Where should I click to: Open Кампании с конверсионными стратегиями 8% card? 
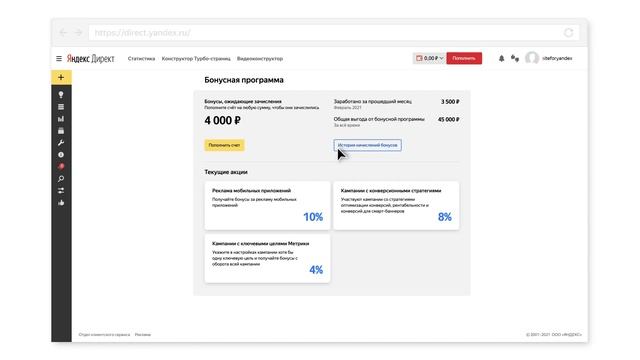[x=396, y=206]
